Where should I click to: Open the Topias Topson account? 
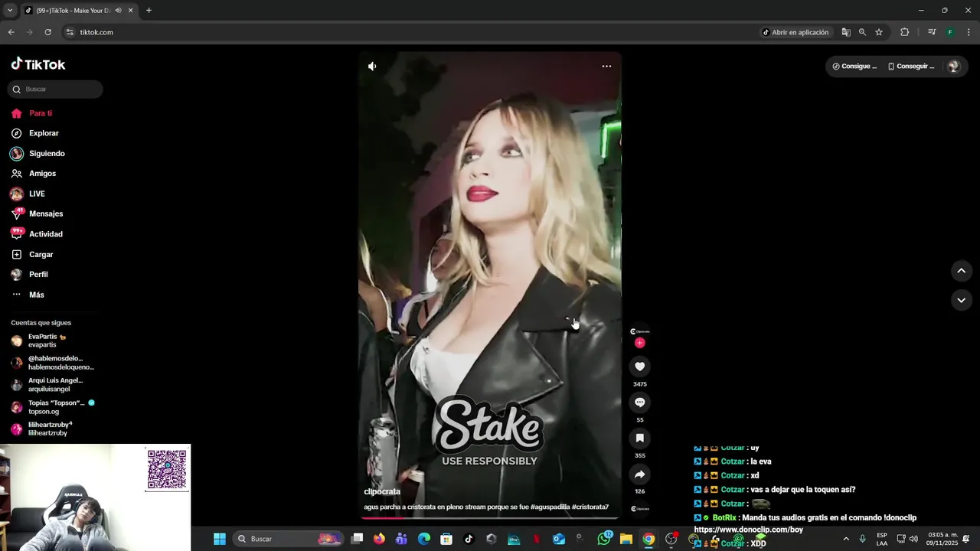[54, 407]
